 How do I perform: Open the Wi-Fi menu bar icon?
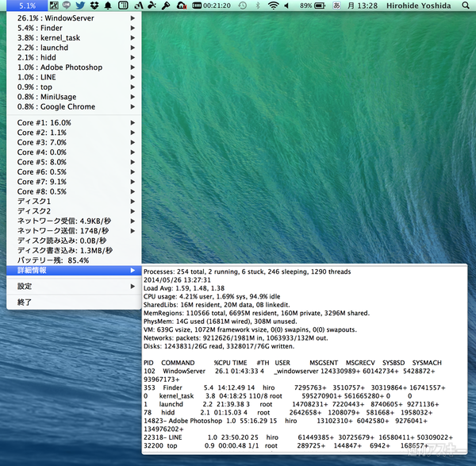click(273, 6)
